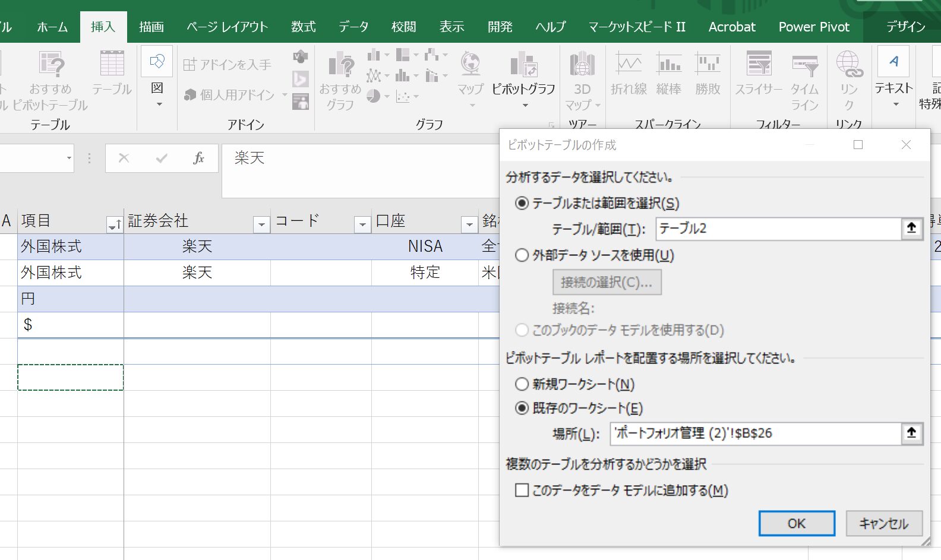Insert a 勝敗 win/loss sparkline
The width and height of the screenshot is (941, 560).
708,74
